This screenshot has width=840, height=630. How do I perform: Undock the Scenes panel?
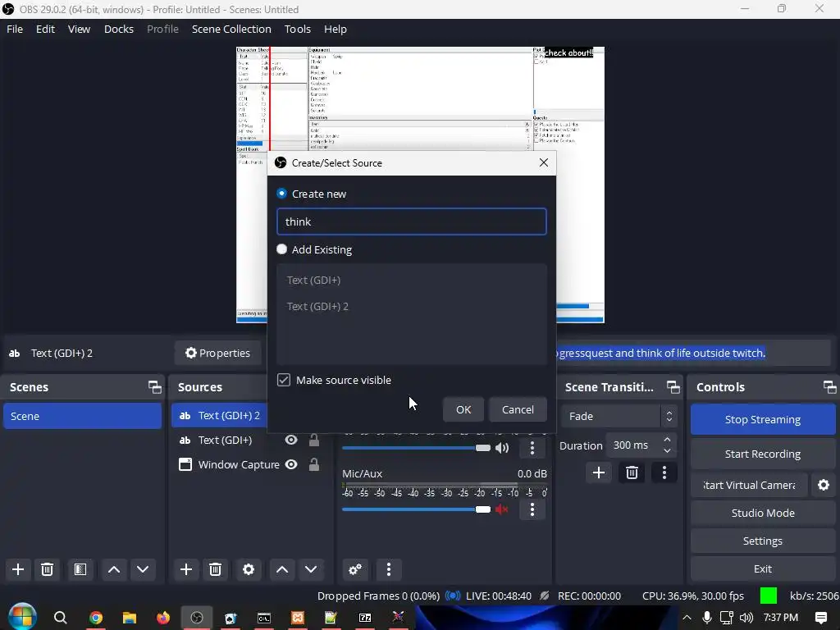click(155, 387)
